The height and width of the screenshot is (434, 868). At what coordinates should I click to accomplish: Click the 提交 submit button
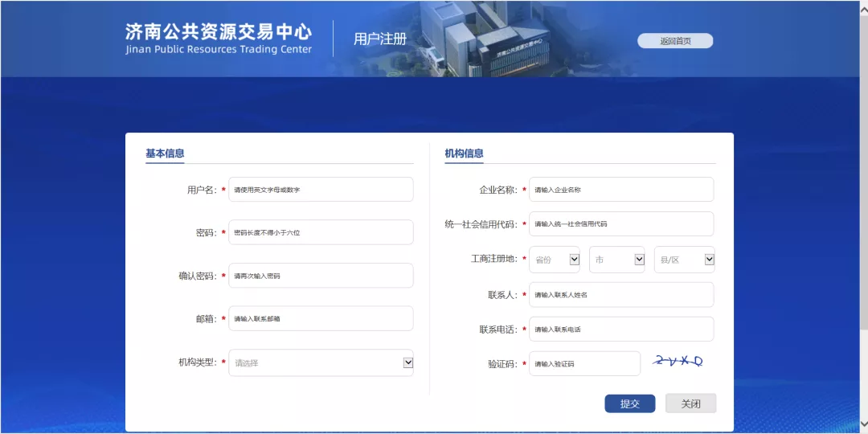629,403
